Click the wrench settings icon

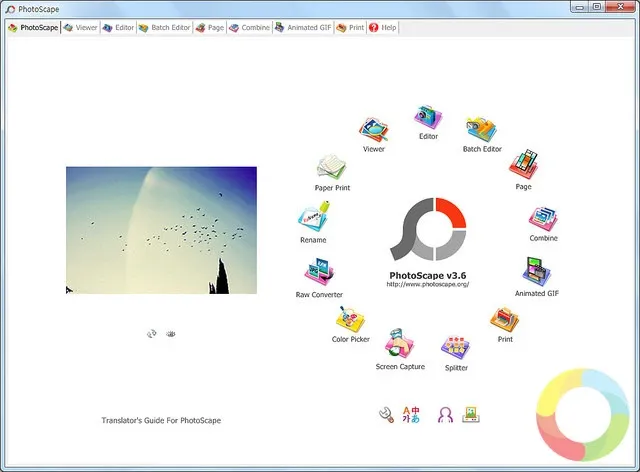(x=386, y=415)
